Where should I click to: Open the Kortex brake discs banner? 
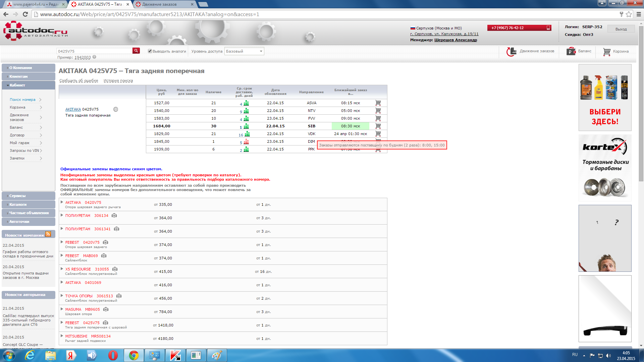click(605, 168)
